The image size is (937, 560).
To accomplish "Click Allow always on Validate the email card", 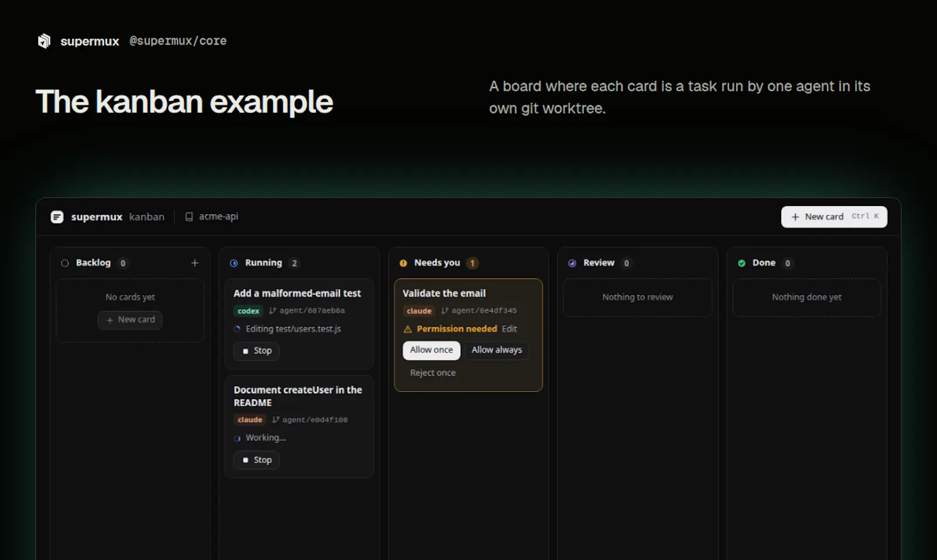I will pyautogui.click(x=497, y=350).
